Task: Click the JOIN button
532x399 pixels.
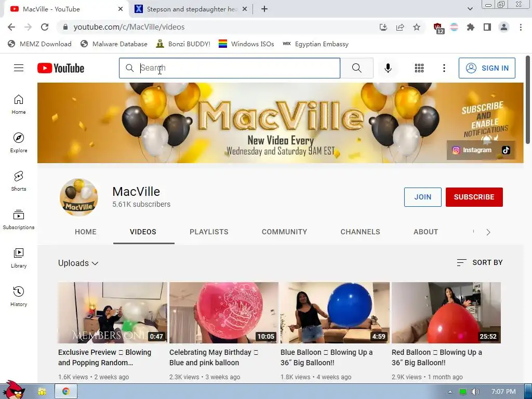Action: pyautogui.click(x=422, y=197)
